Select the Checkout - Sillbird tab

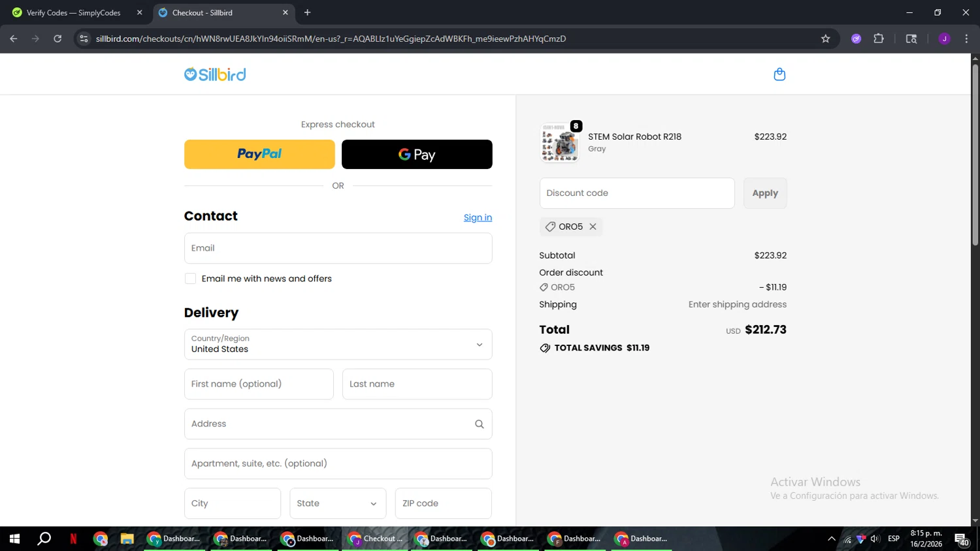point(222,12)
